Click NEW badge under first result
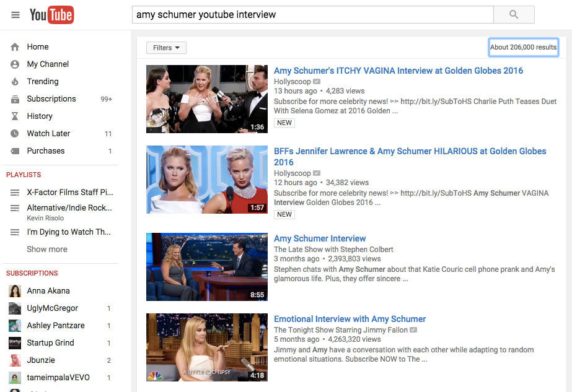Screen dimensions: 572x392 point(284,123)
